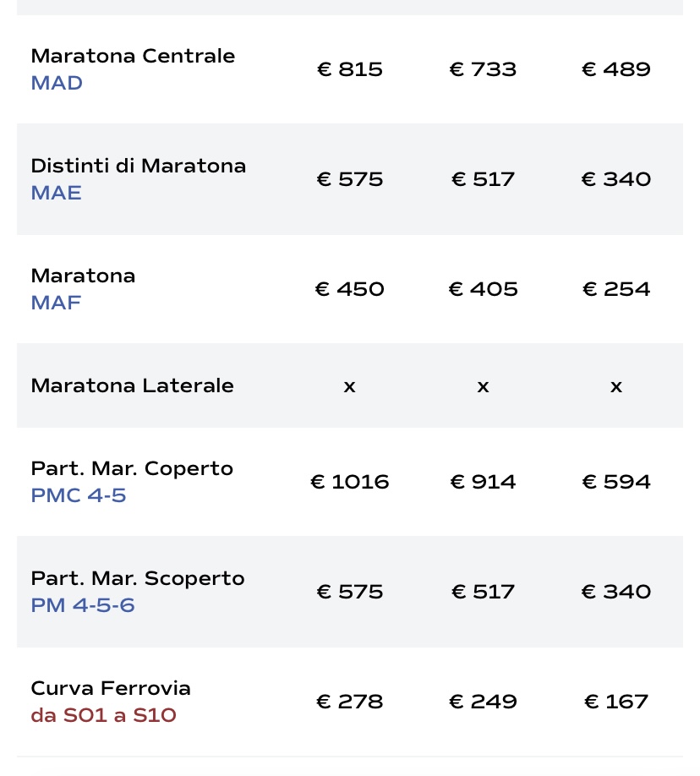Click the PMC 4-5 sector link

point(79,495)
